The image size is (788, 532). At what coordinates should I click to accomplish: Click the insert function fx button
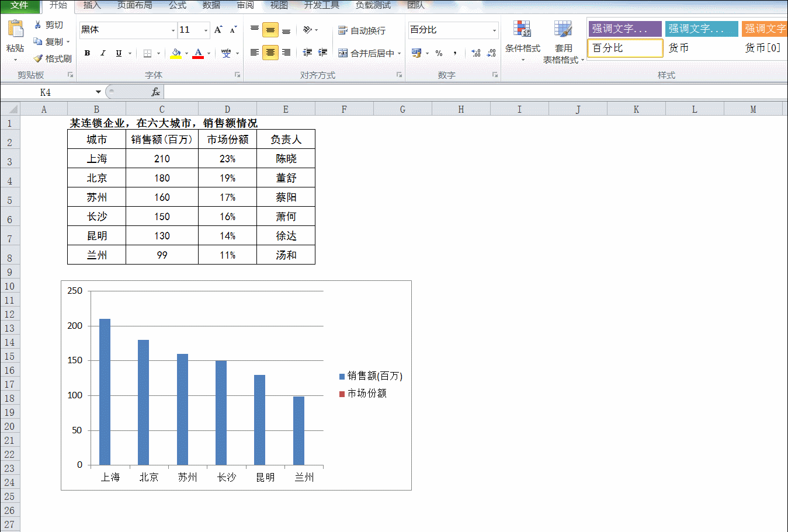(x=155, y=92)
